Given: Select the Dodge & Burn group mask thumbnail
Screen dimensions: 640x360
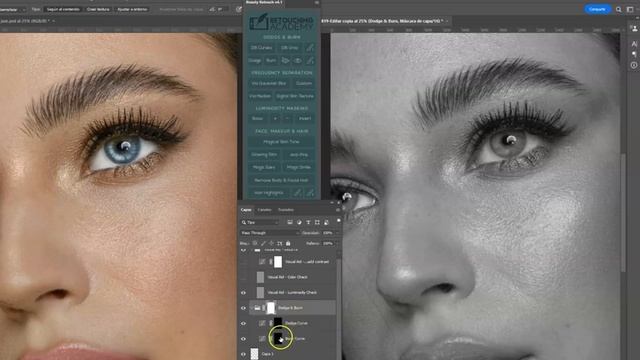Looking at the screenshot, I should (271, 308).
